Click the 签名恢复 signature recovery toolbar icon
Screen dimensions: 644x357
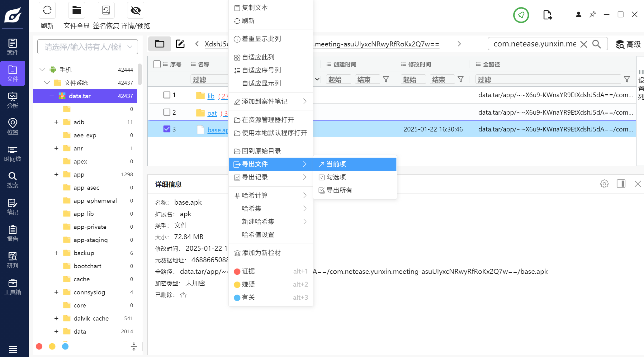[x=106, y=11]
